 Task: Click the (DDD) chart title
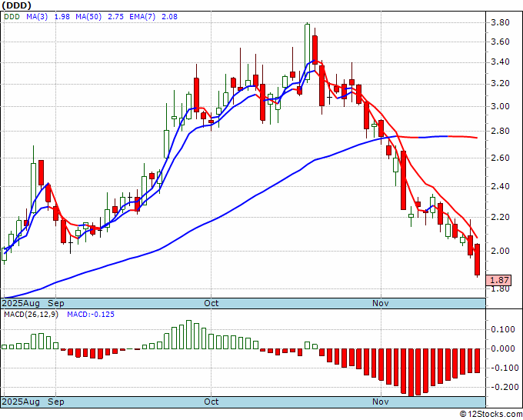pyautogui.click(x=17, y=5)
